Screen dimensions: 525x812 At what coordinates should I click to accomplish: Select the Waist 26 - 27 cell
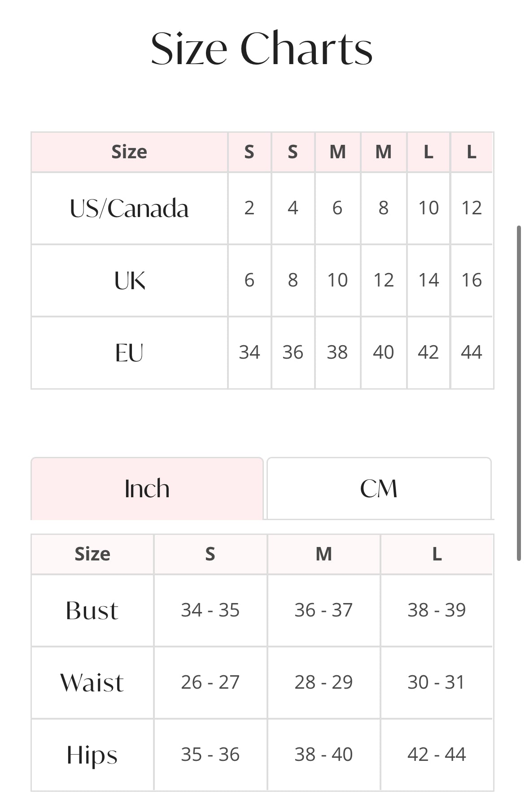coord(210,682)
